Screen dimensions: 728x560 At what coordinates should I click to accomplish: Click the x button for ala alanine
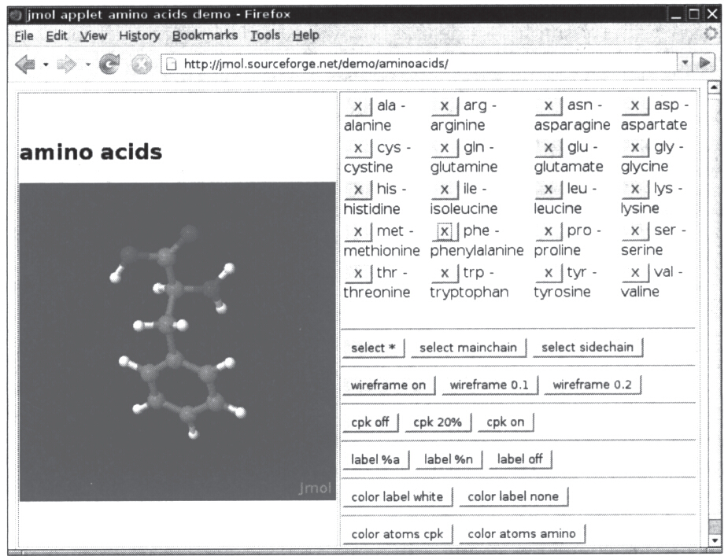(x=358, y=106)
